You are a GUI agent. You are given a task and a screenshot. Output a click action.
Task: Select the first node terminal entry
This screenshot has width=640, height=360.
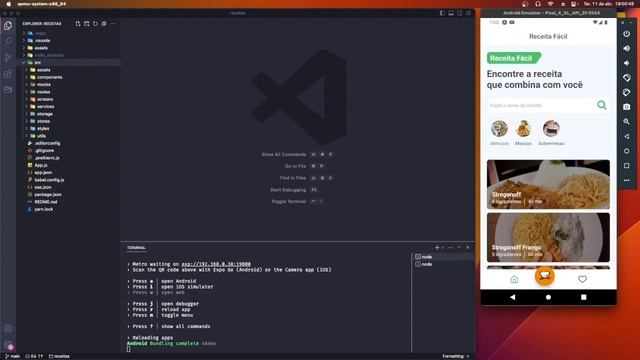point(443,257)
